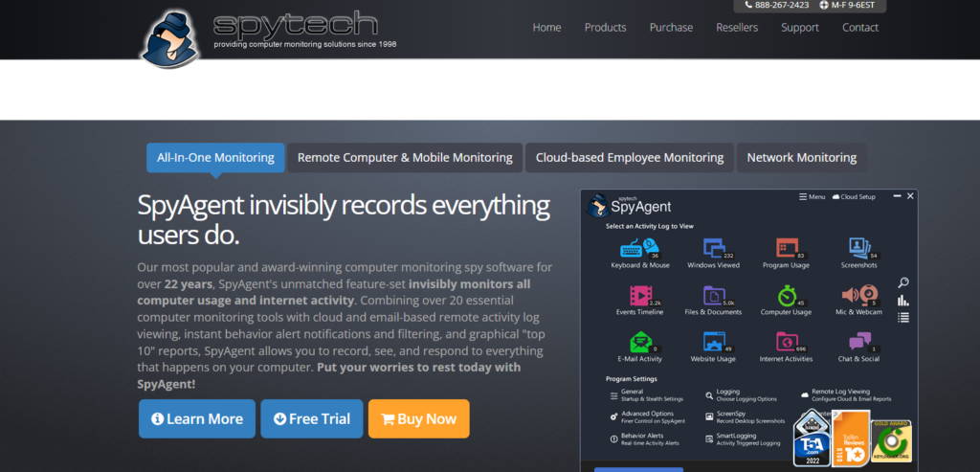Switch to Remote Computer & Mobile Monitoring tab

(x=405, y=158)
